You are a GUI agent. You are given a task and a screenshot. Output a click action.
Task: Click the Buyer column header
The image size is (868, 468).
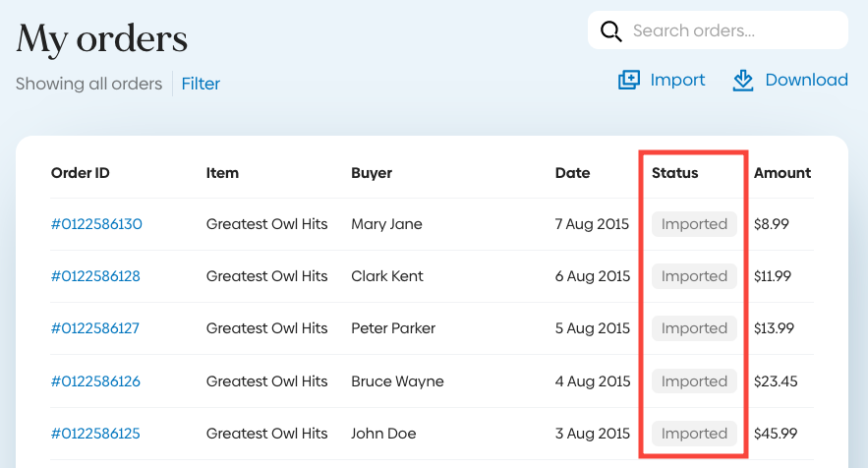coord(372,173)
